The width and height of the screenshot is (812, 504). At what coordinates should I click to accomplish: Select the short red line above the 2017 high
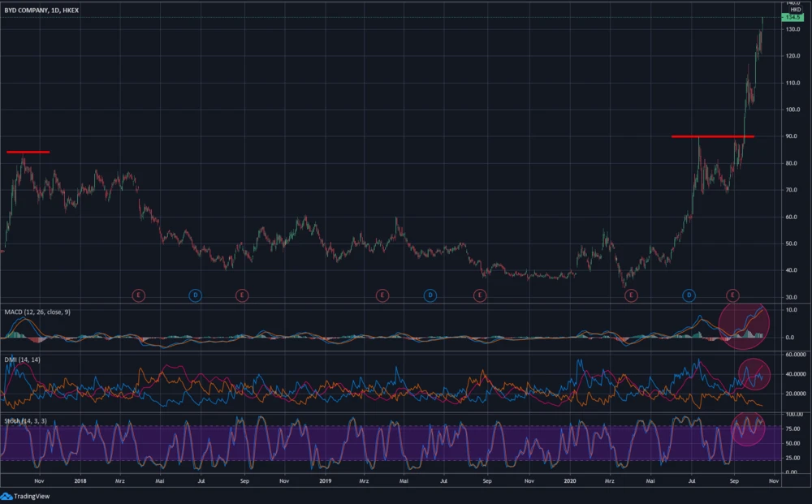click(x=28, y=152)
